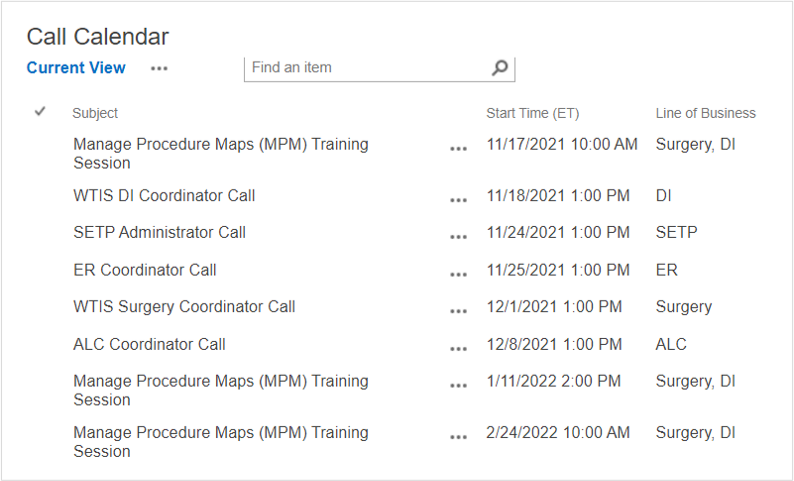
Task: Sort by Start Time (ET) column header
Action: pos(532,113)
